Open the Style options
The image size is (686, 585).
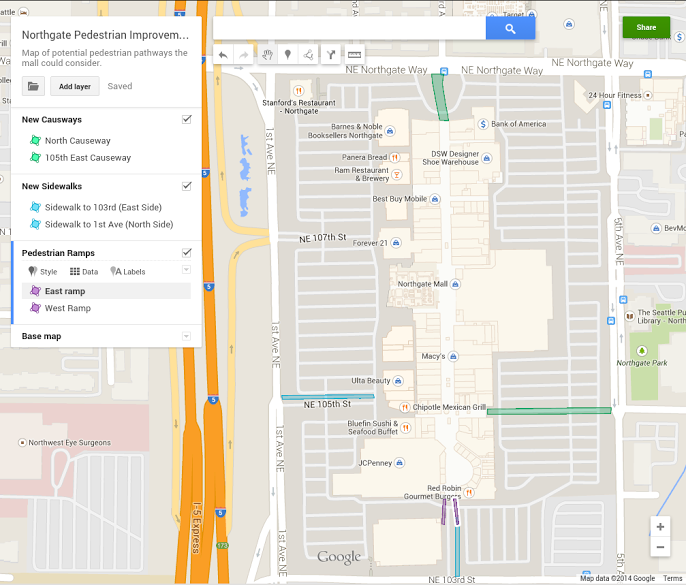pyautogui.click(x=43, y=272)
